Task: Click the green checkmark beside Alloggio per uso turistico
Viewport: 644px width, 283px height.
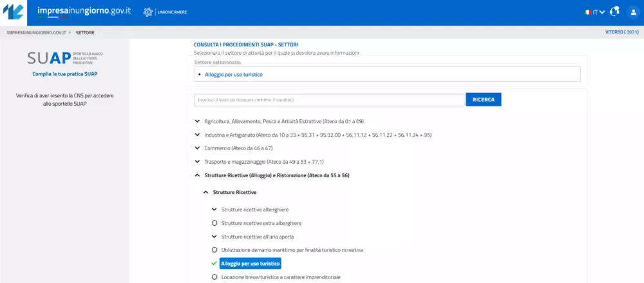Action: coord(214,264)
